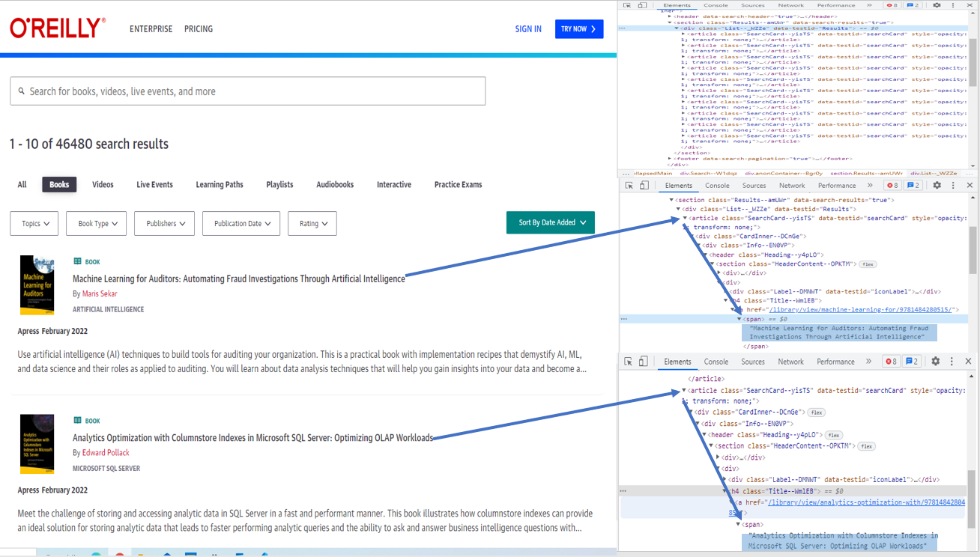Open author Edward Pollack link
Screen dimensions: 980x557
tap(106, 452)
